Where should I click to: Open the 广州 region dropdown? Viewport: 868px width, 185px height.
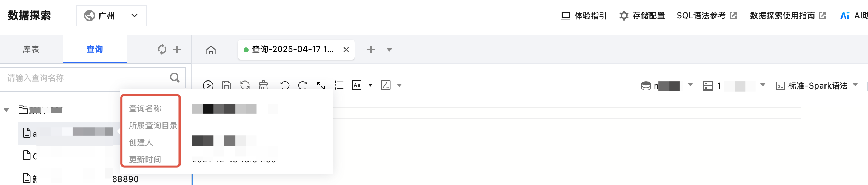point(112,16)
